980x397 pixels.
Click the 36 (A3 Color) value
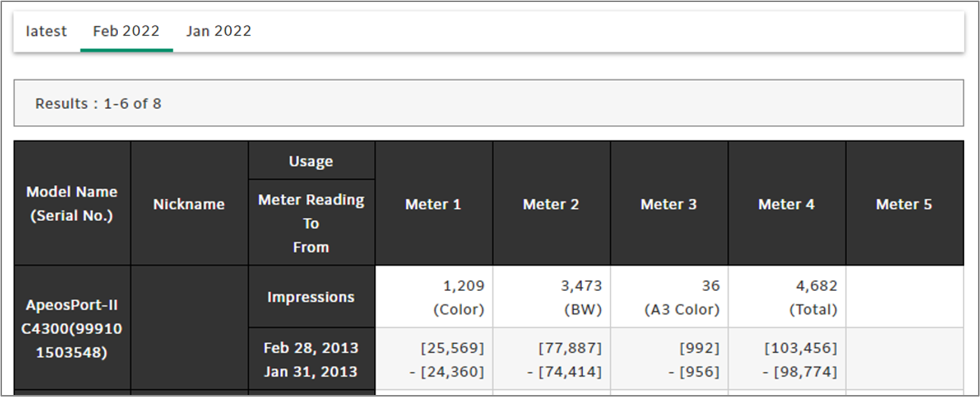coord(684,297)
